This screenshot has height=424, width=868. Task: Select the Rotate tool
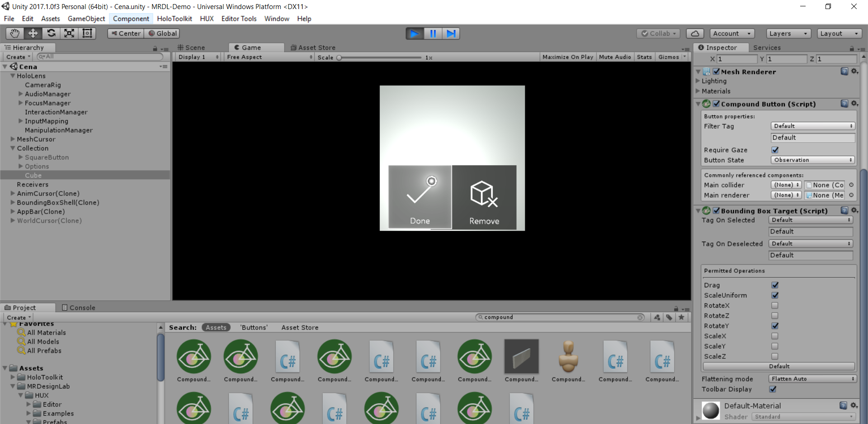(51, 33)
